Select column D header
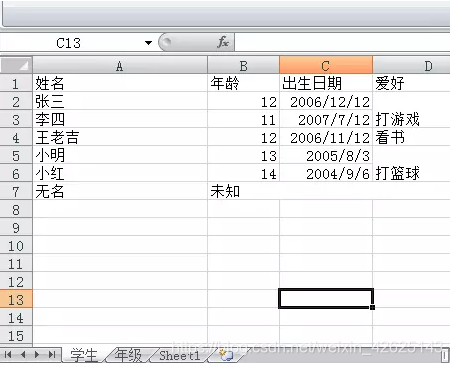This screenshot has width=453, height=366. click(412, 66)
